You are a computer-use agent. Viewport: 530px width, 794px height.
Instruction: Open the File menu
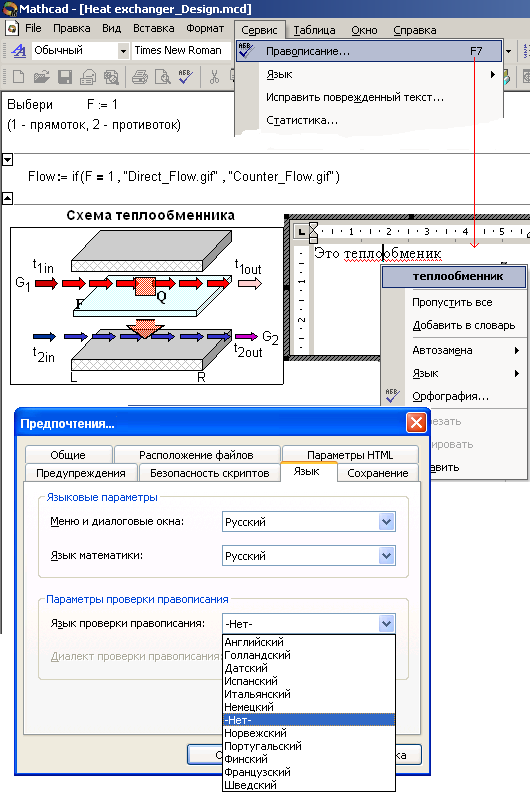click(x=33, y=28)
